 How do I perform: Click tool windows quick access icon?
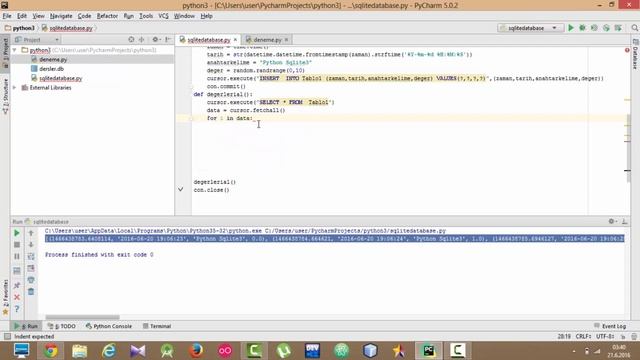pos(7,336)
